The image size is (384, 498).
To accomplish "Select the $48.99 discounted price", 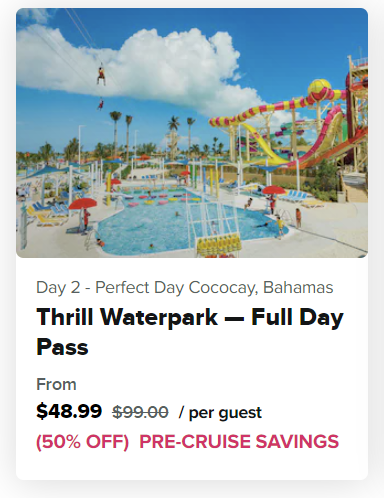I will coord(69,411).
